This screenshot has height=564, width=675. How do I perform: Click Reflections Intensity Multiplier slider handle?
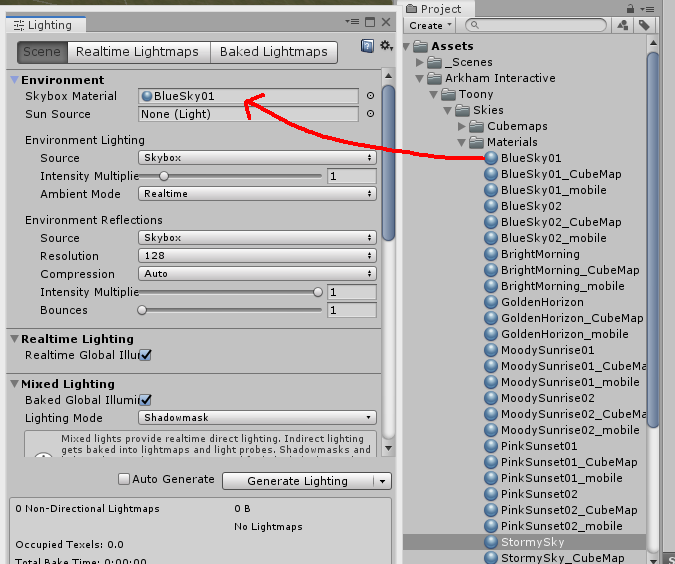click(x=318, y=292)
